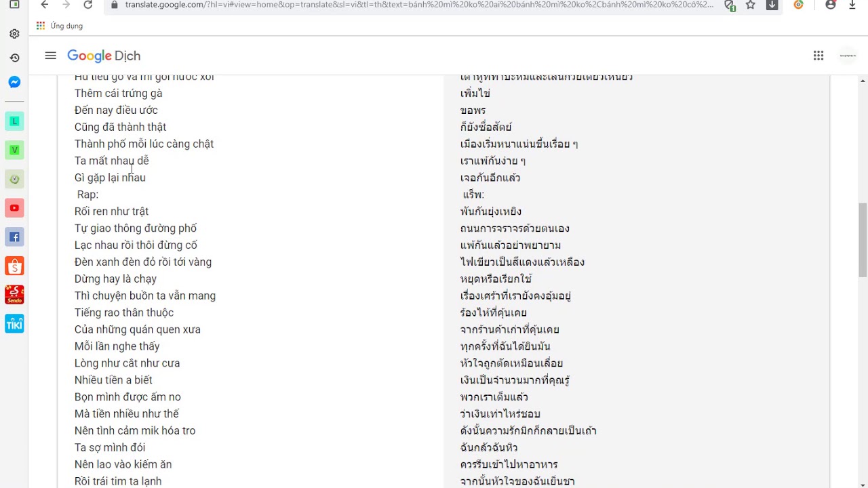Click source text 'Thành phố mỗi lúc càng chật'

point(144,144)
